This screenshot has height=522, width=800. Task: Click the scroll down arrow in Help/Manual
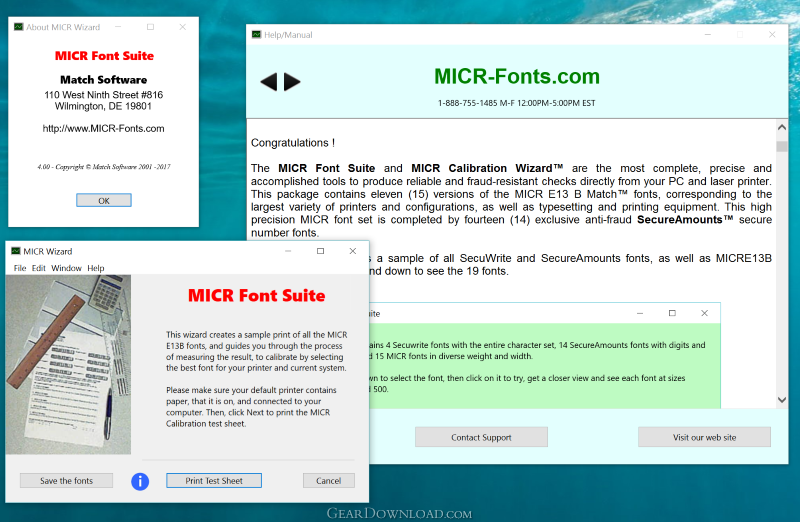click(x=782, y=400)
